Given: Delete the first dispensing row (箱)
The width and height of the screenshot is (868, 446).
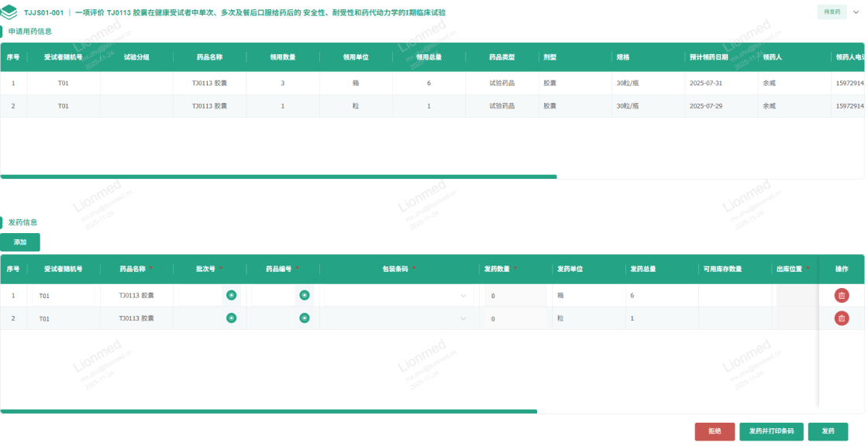Looking at the screenshot, I should tap(841, 295).
